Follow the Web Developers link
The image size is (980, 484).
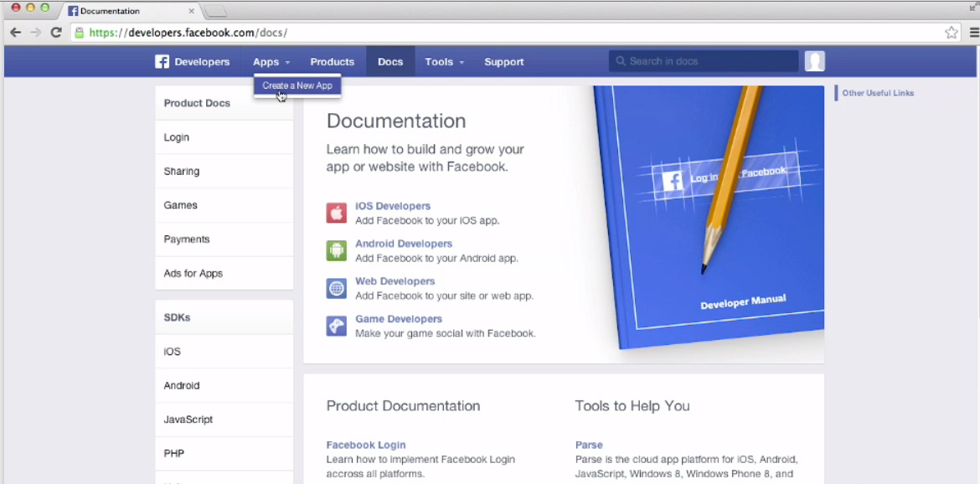[395, 281]
